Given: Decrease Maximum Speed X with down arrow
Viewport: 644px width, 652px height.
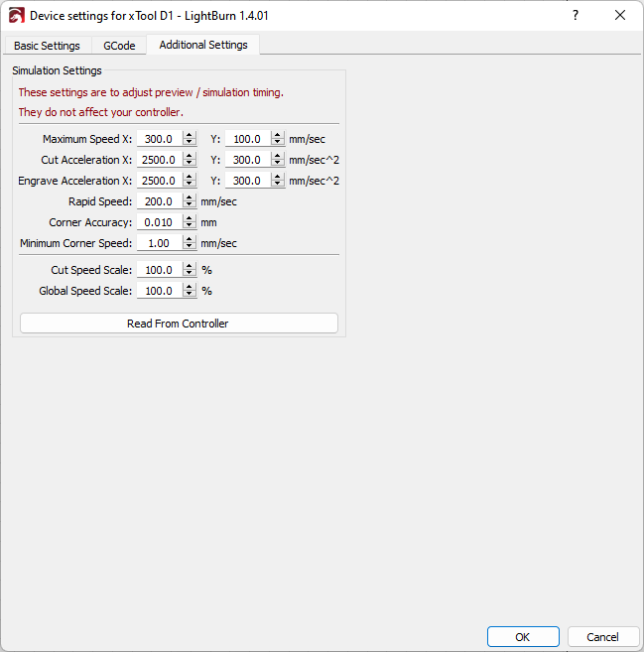Looking at the screenshot, I should (x=190, y=143).
